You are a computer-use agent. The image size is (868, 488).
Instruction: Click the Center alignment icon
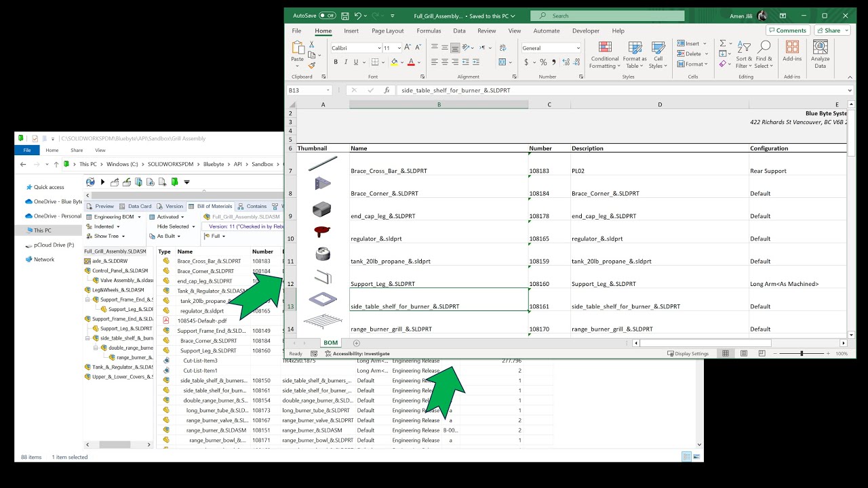[x=445, y=62]
